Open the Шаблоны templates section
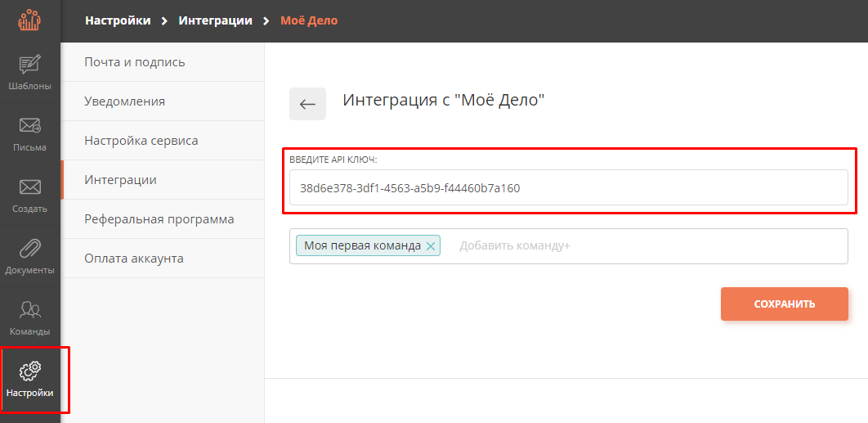The width and height of the screenshot is (868, 423). coord(30,73)
